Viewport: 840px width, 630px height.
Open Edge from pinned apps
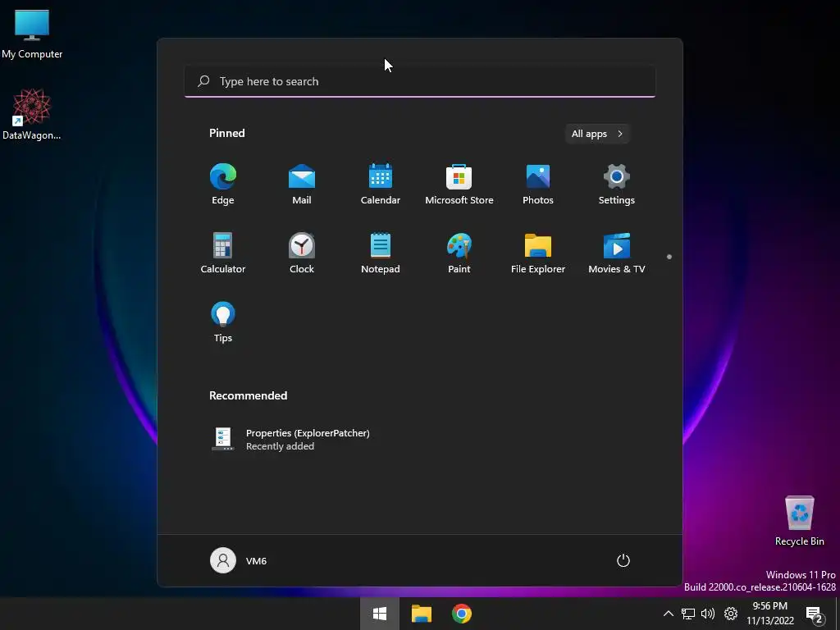(x=223, y=184)
